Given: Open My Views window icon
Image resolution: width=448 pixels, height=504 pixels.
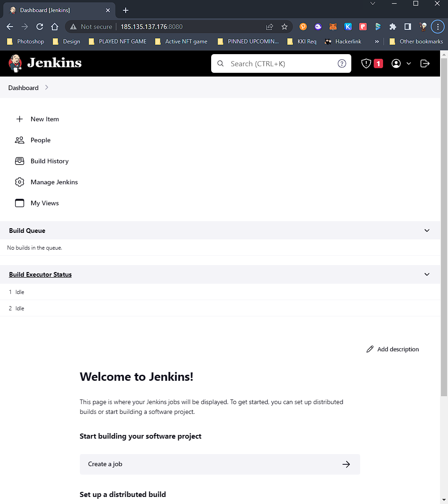Looking at the screenshot, I should (x=19, y=203).
